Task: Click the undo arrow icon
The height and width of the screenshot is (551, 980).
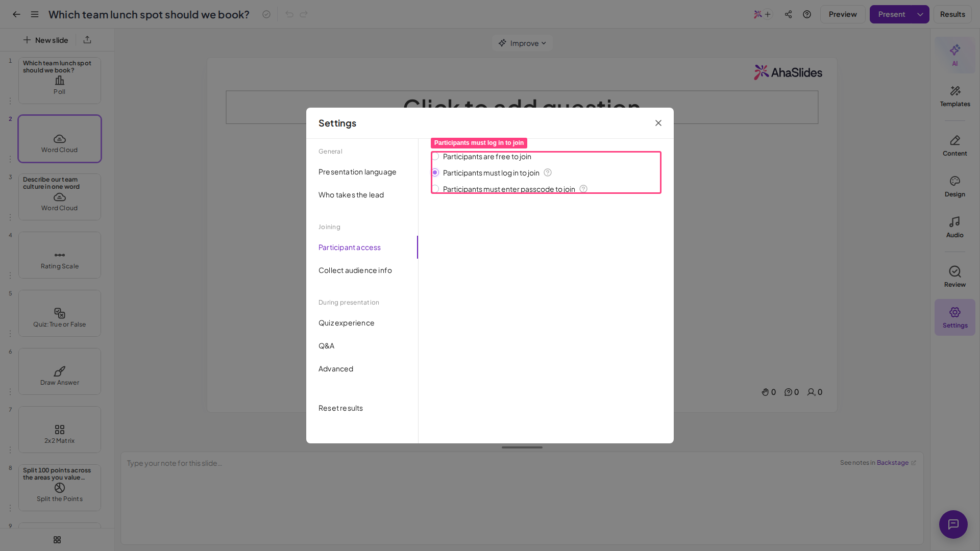Action: 289,14
